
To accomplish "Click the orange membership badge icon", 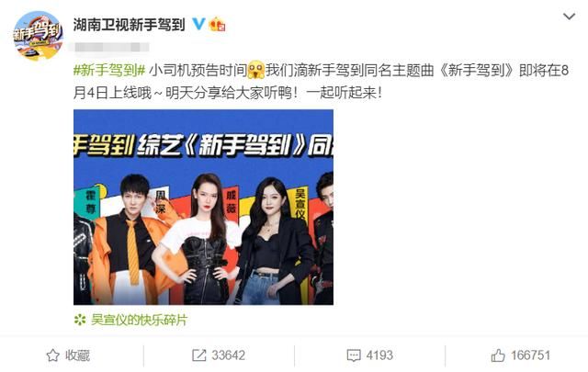I will coord(218,25).
